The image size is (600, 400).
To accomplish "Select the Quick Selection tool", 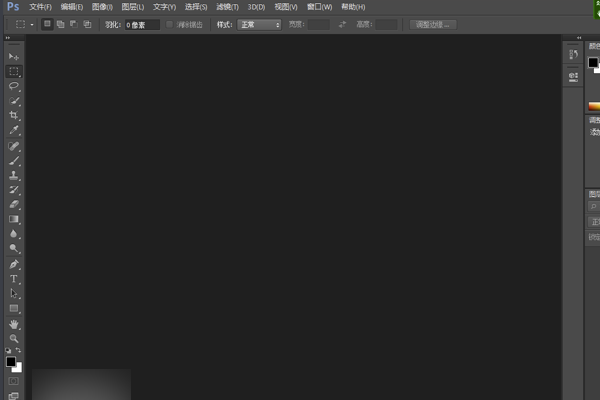I will pos(14,101).
